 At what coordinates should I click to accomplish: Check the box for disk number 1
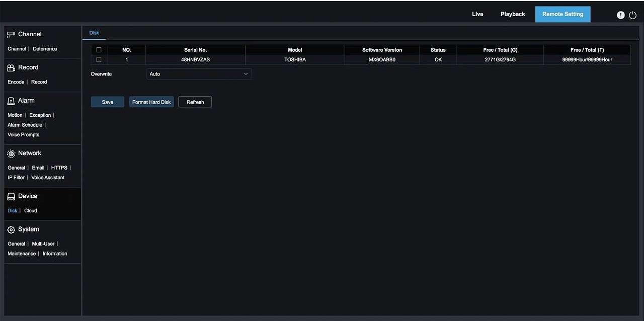pos(99,59)
